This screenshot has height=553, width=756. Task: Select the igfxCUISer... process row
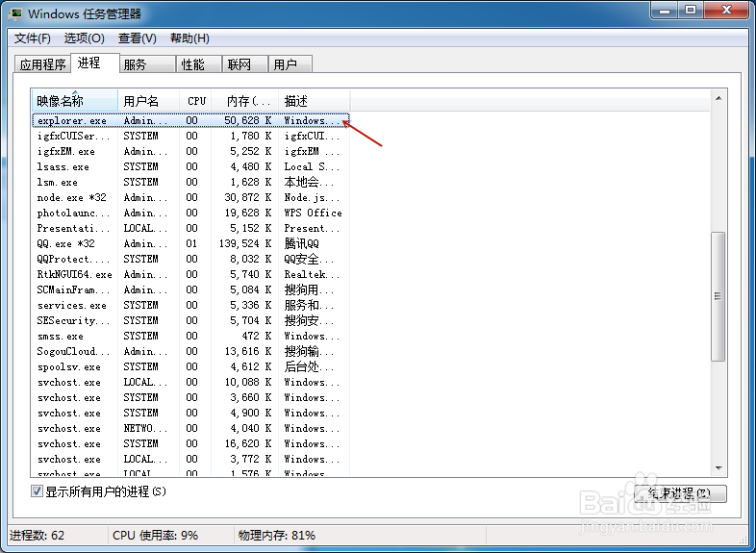[x=191, y=136]
